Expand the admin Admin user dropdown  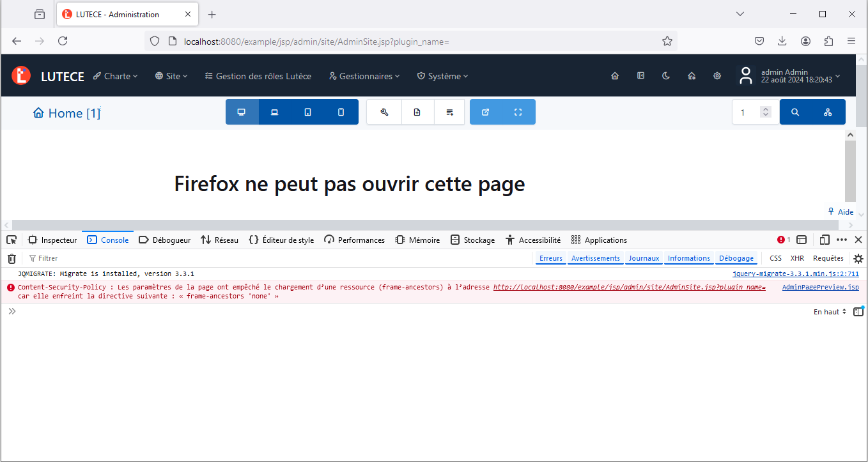point(793,75)
